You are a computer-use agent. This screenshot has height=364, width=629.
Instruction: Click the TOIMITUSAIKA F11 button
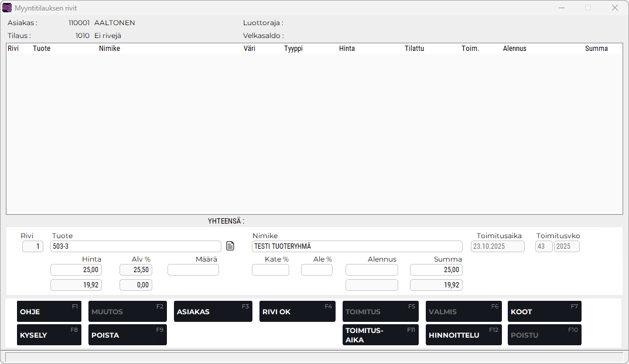(x=380, y=335)
